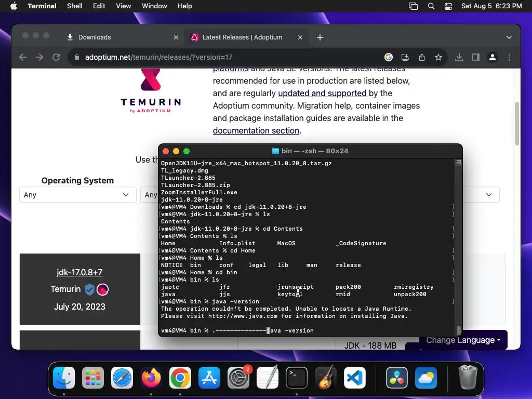The width and height of the screenshot is (532, 399).
Task: Click Info.plist in the Terminal output
Action: point(237,243)
